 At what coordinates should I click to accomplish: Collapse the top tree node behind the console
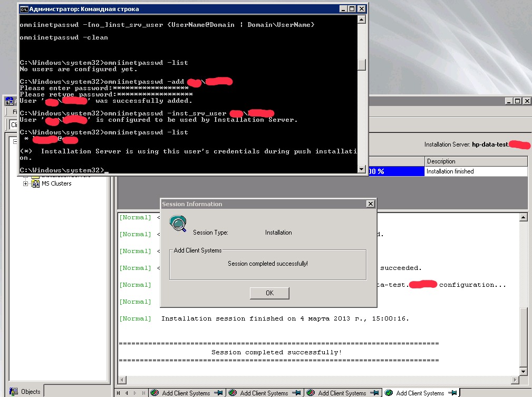[x=15, y=141]
